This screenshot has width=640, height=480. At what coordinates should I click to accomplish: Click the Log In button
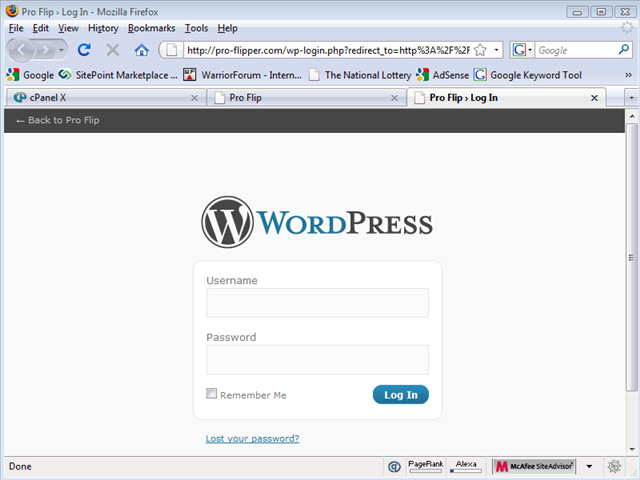[400, 395]
